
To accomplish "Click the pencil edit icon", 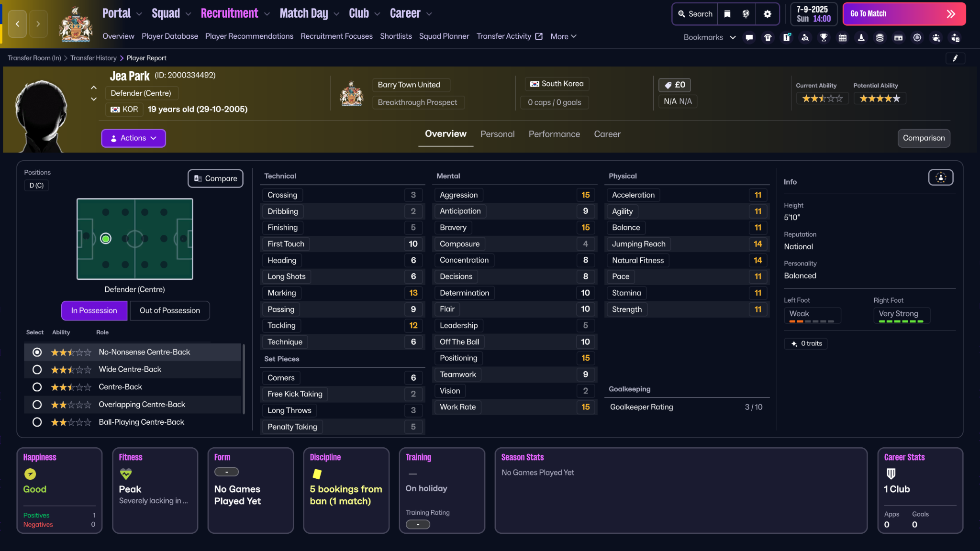I will tap(955, 58).
